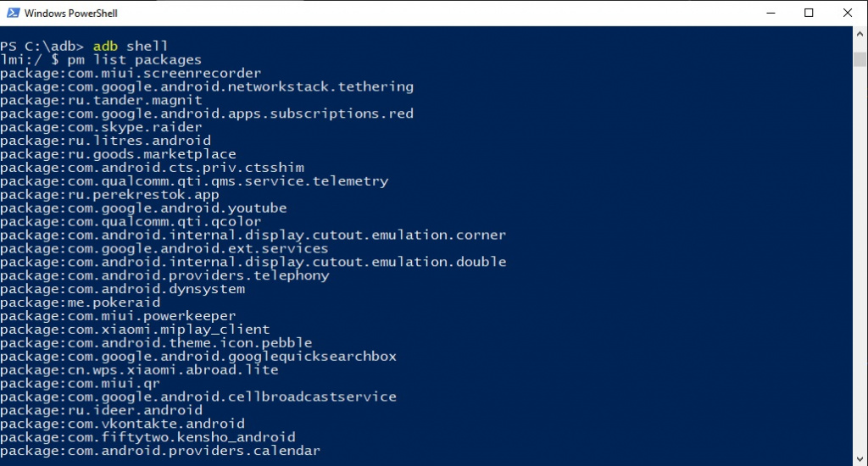This screenshot has width=868, height=466.
Task: Click the com.google.android.youtube package line
Action: pos(143,208)
